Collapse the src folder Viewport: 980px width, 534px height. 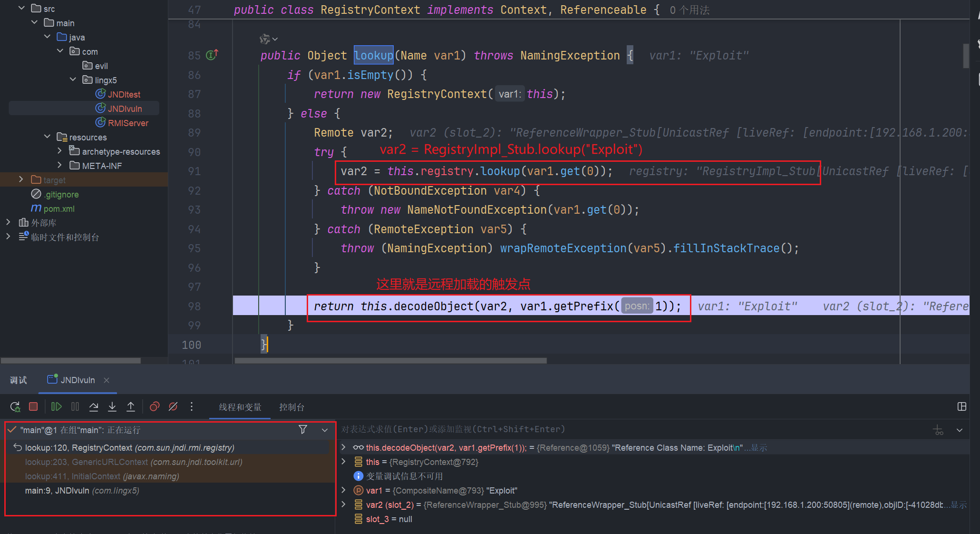click(x=21, y=8)
